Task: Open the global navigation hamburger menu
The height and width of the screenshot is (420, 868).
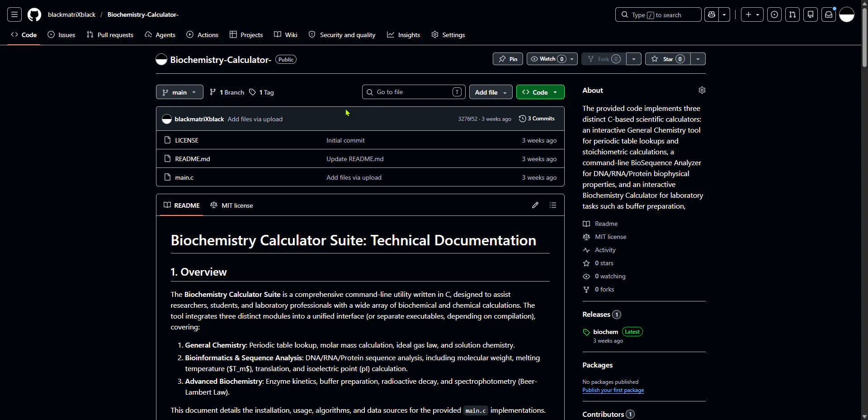Action: [x=14, y=14]
